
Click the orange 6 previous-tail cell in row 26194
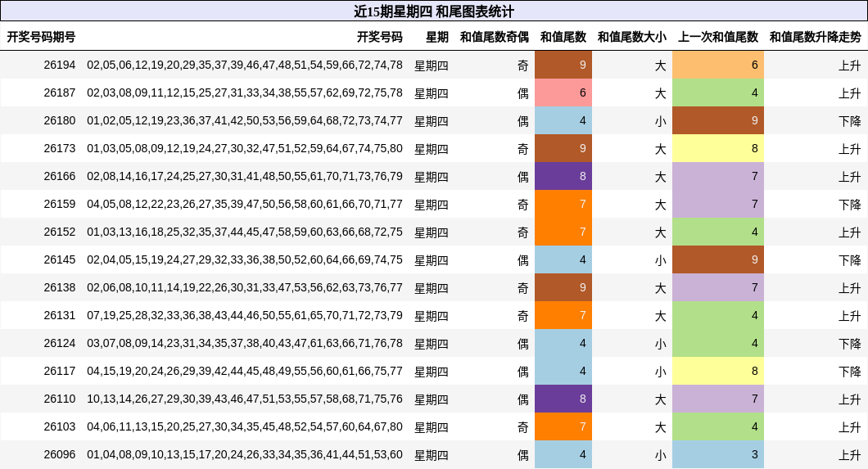(x=718, y=65)
